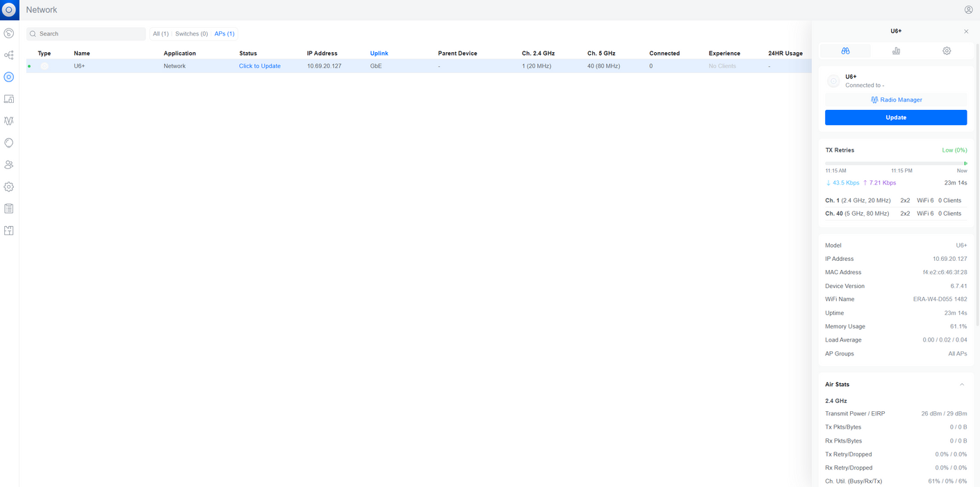Click the Click to Update status link
The image size is (980, 487).
click(x=260, y=66)
